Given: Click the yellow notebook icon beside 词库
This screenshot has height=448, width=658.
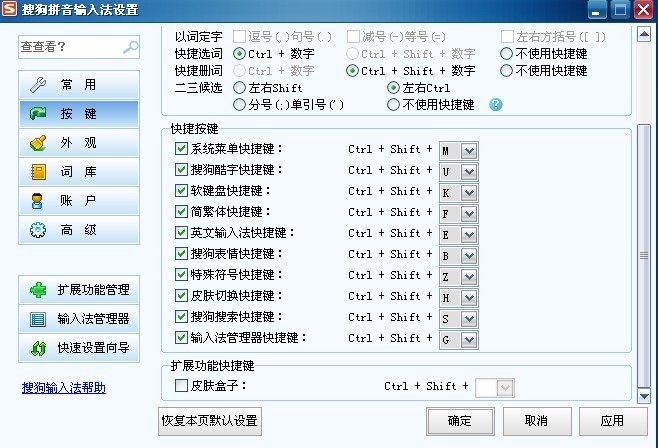Looking at the screenshot, I should tap(38, 172).
